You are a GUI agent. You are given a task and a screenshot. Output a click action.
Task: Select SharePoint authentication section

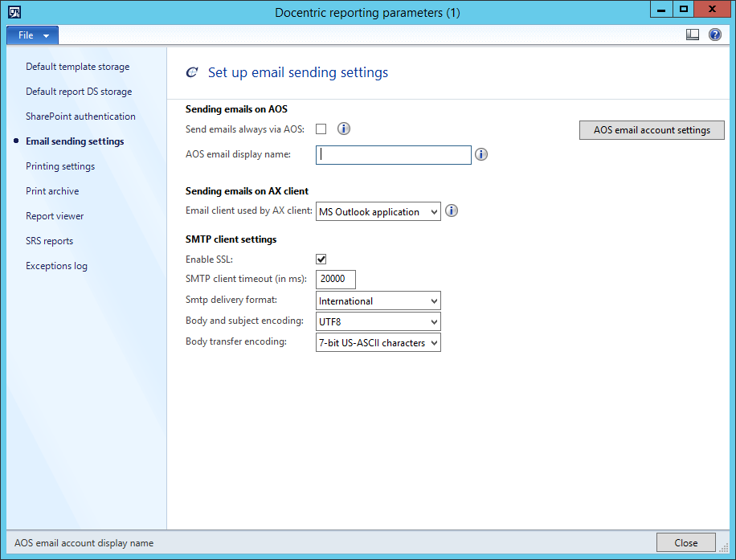[80, 116]
